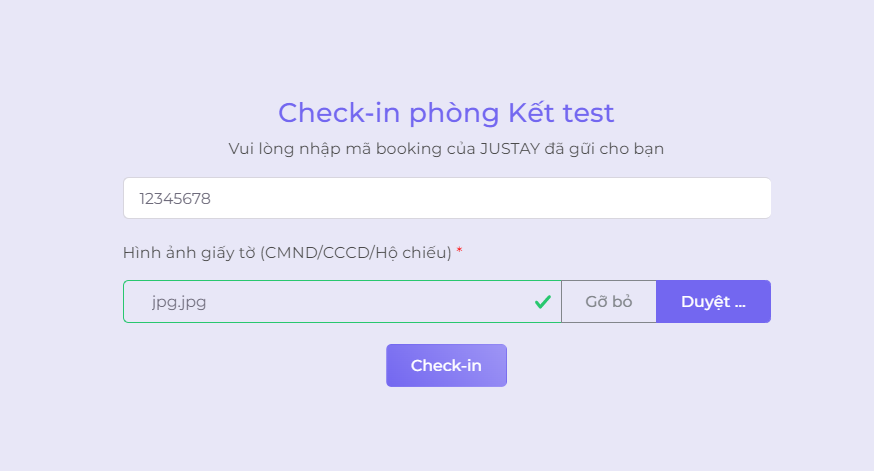Place cursor in the mã booking textbox
Image resolution: width=874 pixels, height=471 pixels.
click(447, 198)
